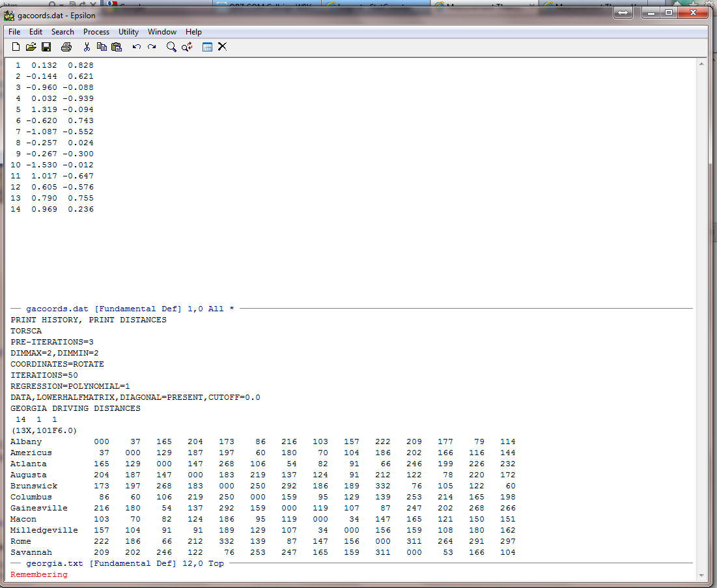Undo the last edit

(x=137, y=47)
